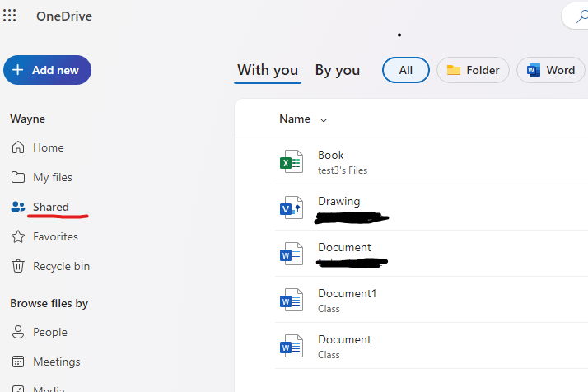Open the app launcher grid icon

click(9, 16)
